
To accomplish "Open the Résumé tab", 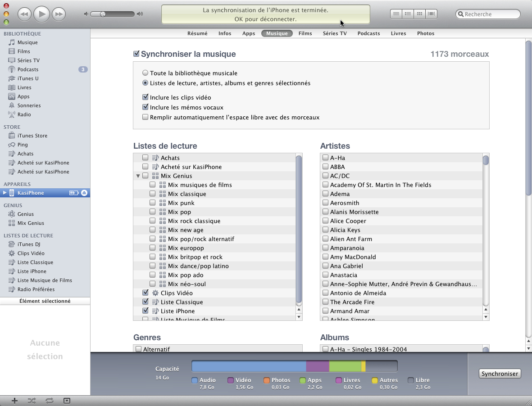I will point(197,33).
